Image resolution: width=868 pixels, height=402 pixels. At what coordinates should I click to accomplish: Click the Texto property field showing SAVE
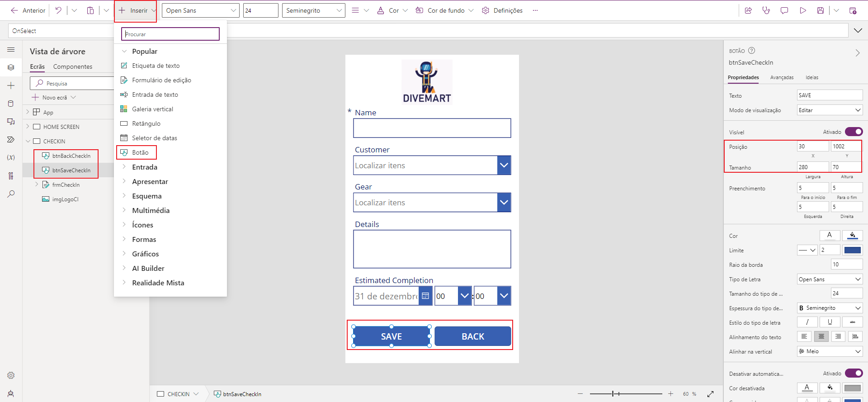830,95
